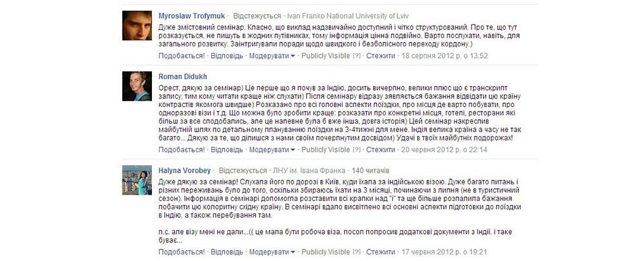Image resolution: width=644 pixels, height=261 pixels.
Task: Open Myroslaw Trofymuk name link
Action: coord(191,16)
